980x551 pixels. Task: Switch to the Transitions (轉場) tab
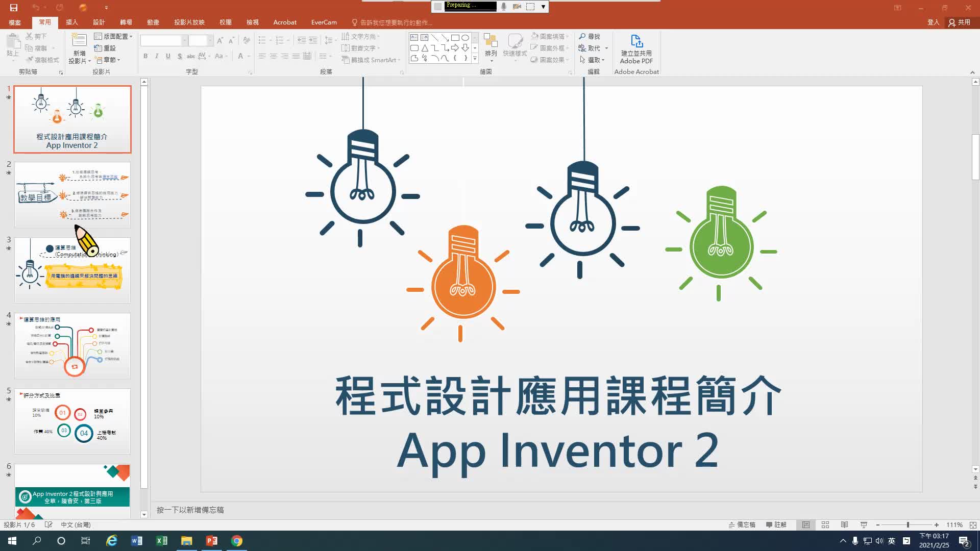click(126, 22)
